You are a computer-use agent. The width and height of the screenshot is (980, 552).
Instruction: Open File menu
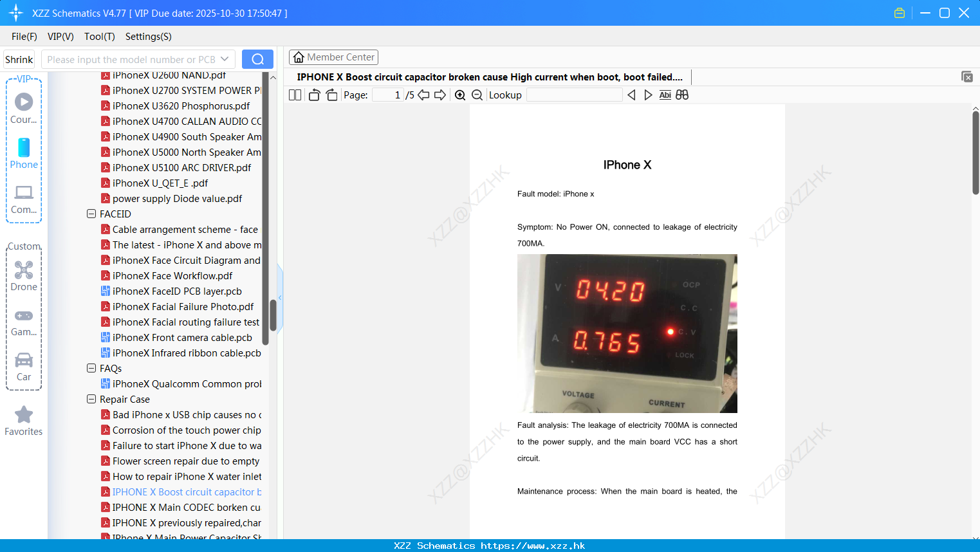(x=24, y=37)
